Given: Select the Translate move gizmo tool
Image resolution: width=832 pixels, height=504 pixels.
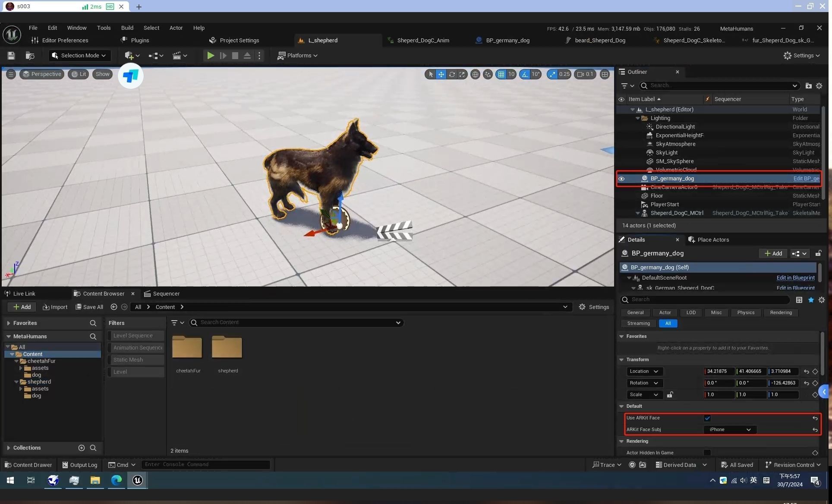Looking at the screenshot, I should [x=441, y=74].
